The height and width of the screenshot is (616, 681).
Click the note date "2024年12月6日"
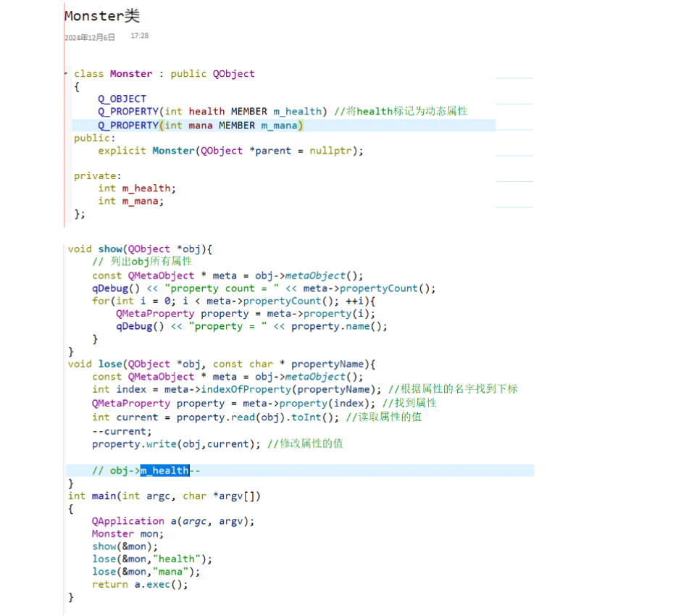[x=90, y=38]
